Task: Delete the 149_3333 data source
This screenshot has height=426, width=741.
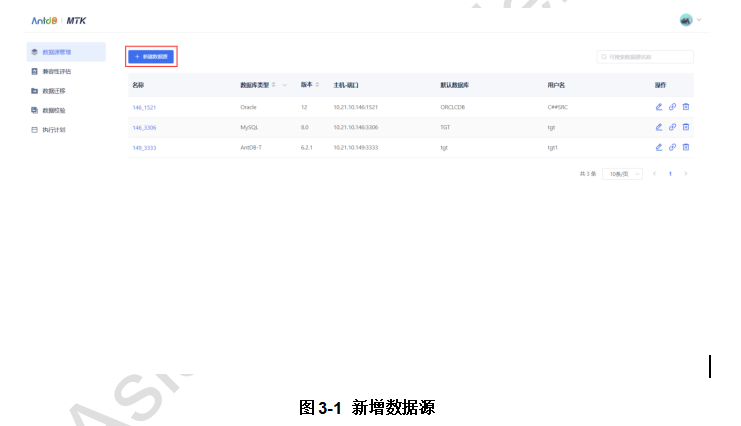Action: click(686, 147)
